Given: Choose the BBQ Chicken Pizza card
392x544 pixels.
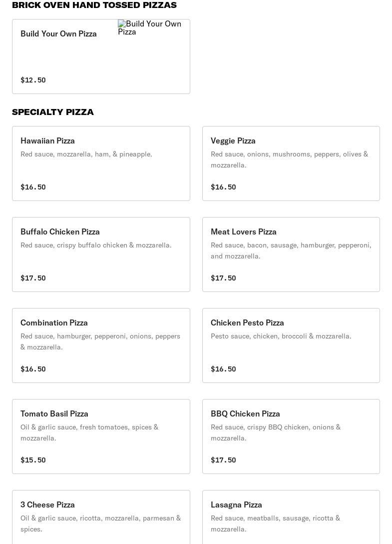Looking at the screenshot, I should click(291, 436).
